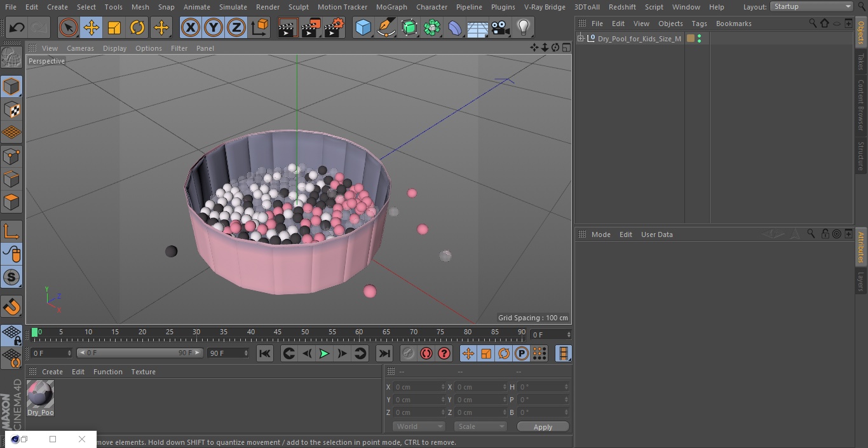Screen dimensions: 868x448
Task: Open Attributes User Data menu
Action: (x=656, y=234)
